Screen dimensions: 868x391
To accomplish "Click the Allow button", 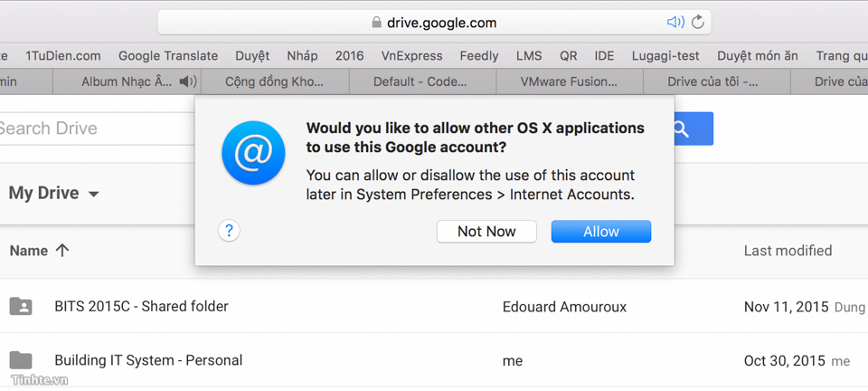I will click(x=601, y=232).
